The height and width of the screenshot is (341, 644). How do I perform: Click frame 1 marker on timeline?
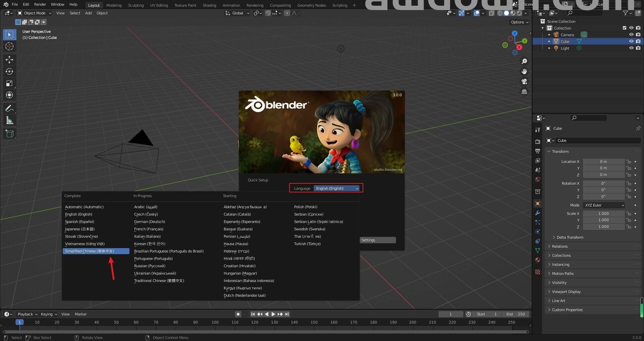click(x=19, y=322)
